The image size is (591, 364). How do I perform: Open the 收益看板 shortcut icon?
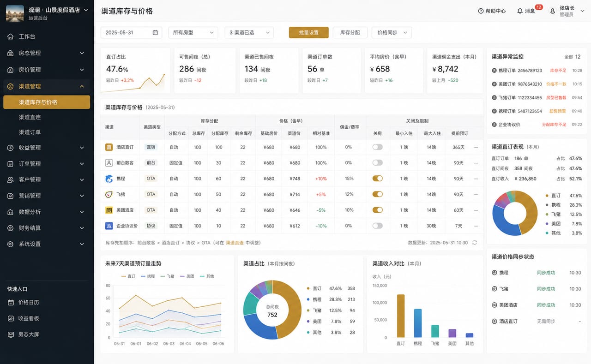(x=11, y=318)
